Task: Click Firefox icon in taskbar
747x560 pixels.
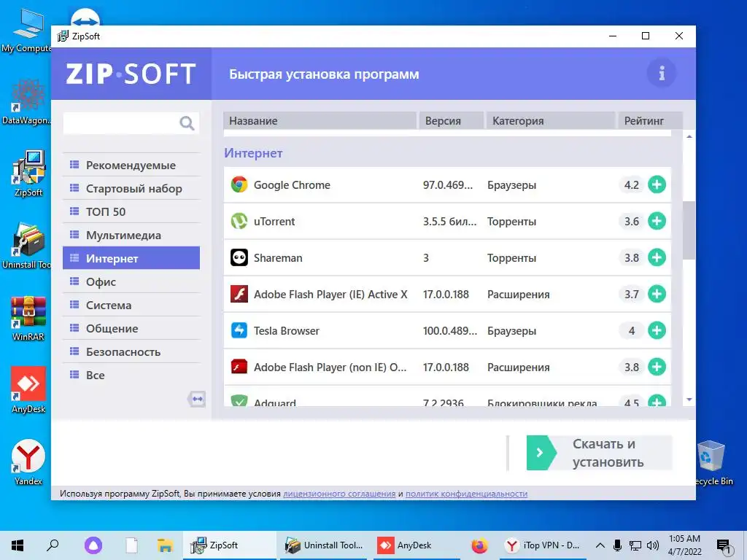Action: tap(479, 545)
